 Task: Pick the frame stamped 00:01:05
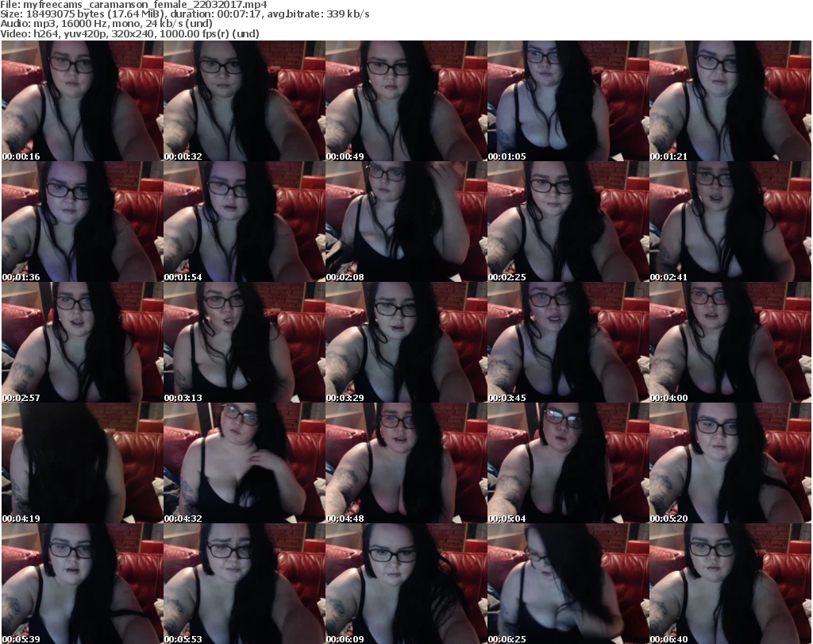[x=568, y=101]
